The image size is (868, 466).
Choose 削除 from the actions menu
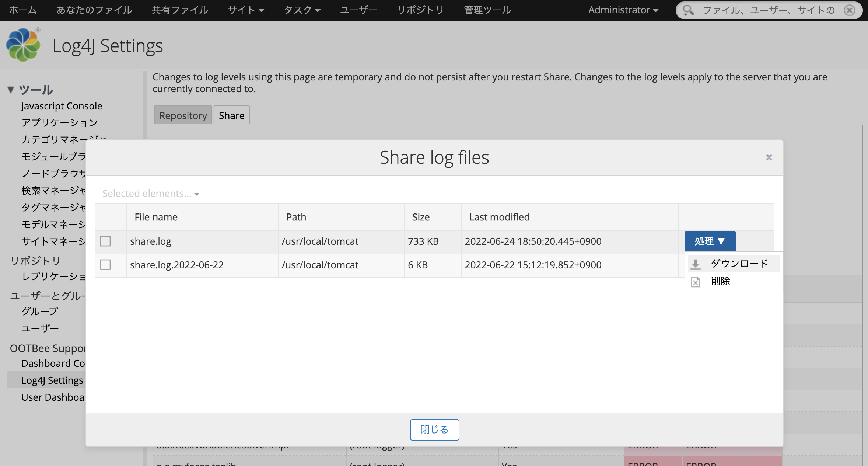734,281
